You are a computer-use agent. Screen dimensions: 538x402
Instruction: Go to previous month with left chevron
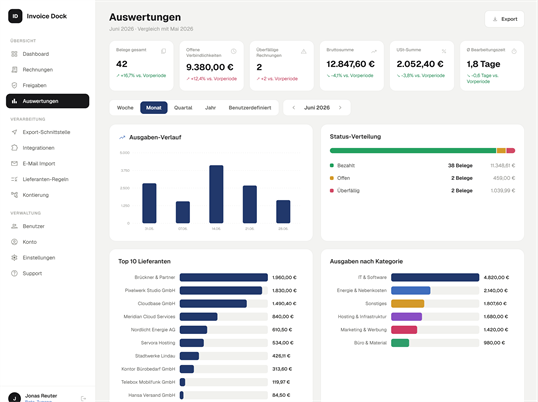pos(294,108)
